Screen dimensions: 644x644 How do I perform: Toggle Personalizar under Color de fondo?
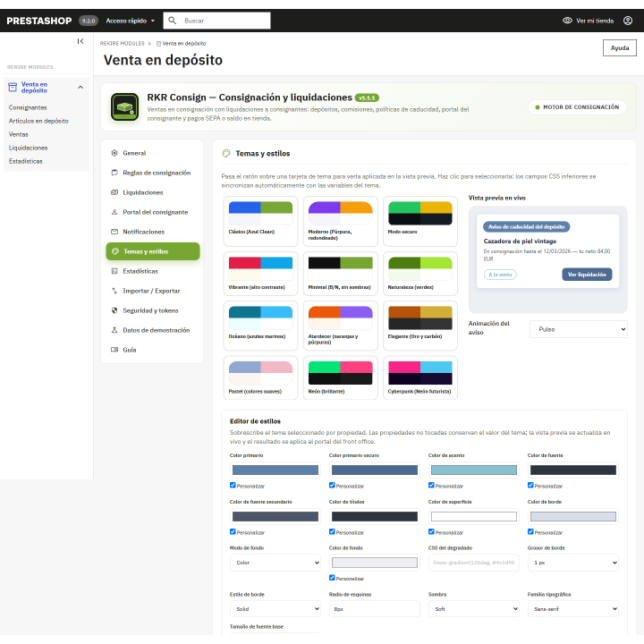[x=332, y=578]
